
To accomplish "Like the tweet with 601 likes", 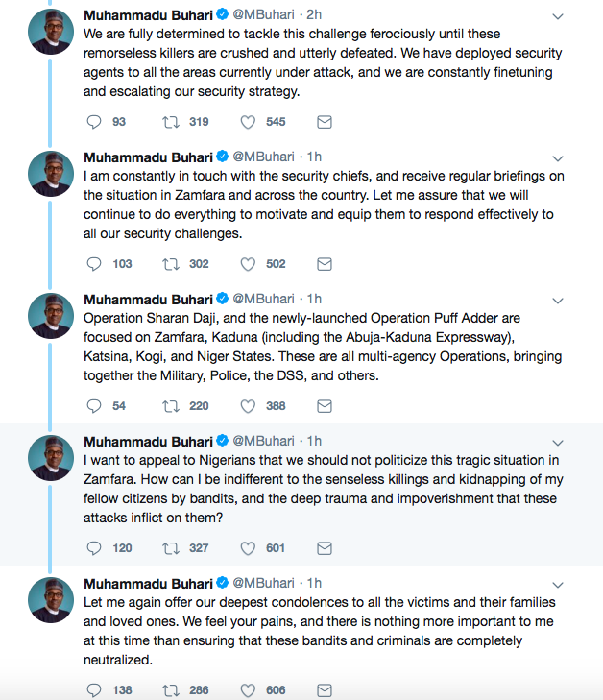I will click(248, 547).
